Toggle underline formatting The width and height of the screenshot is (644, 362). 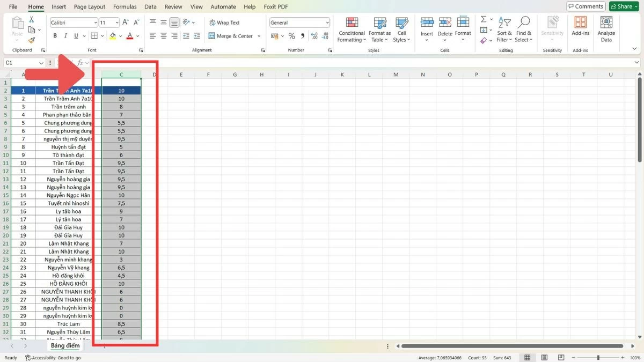75,35
